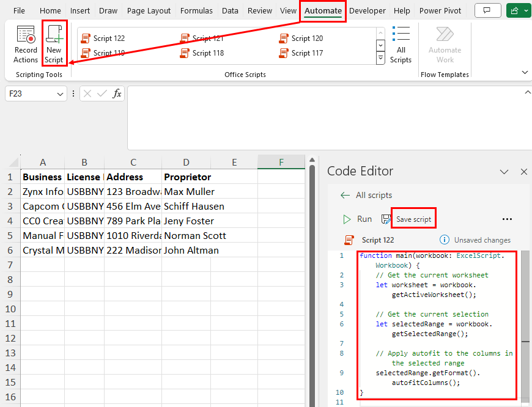Open the Power Pivot tab
This screenshot has width=532, height=407.
(x=440, y=11)
